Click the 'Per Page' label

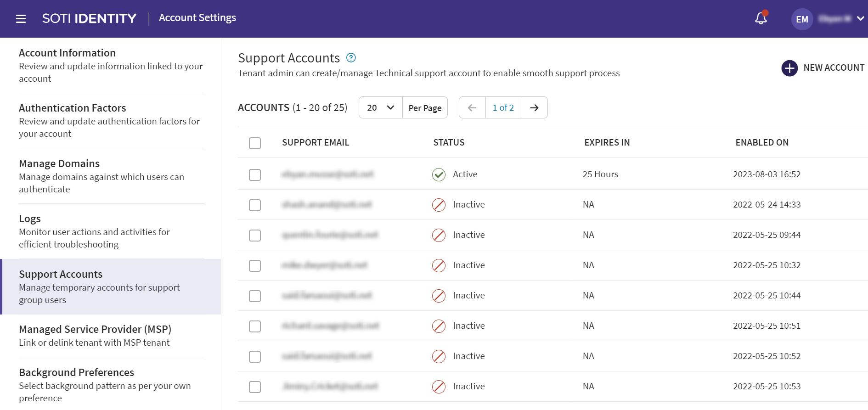[x=425, y=108]
